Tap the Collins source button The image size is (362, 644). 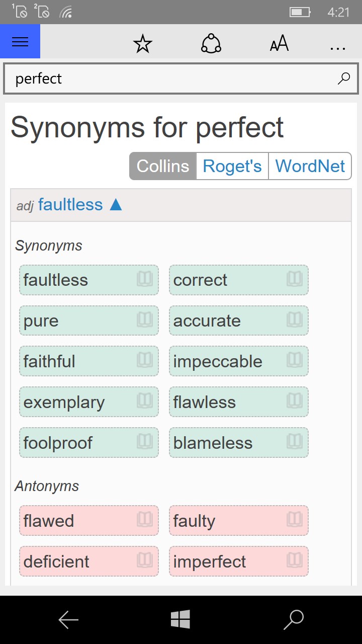click(162, 166)
